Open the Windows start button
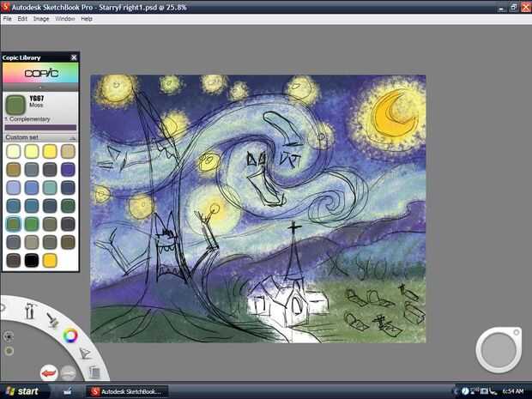The height and width of the screenshot is (399, 532). [x=22, y=391]
